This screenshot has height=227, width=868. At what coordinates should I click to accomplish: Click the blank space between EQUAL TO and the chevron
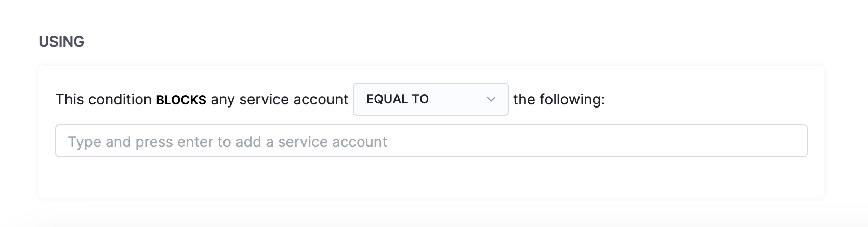click(457, 99)
